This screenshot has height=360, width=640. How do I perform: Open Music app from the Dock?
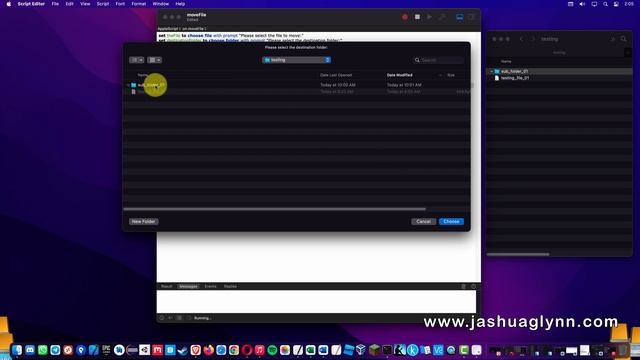point(260,350)
